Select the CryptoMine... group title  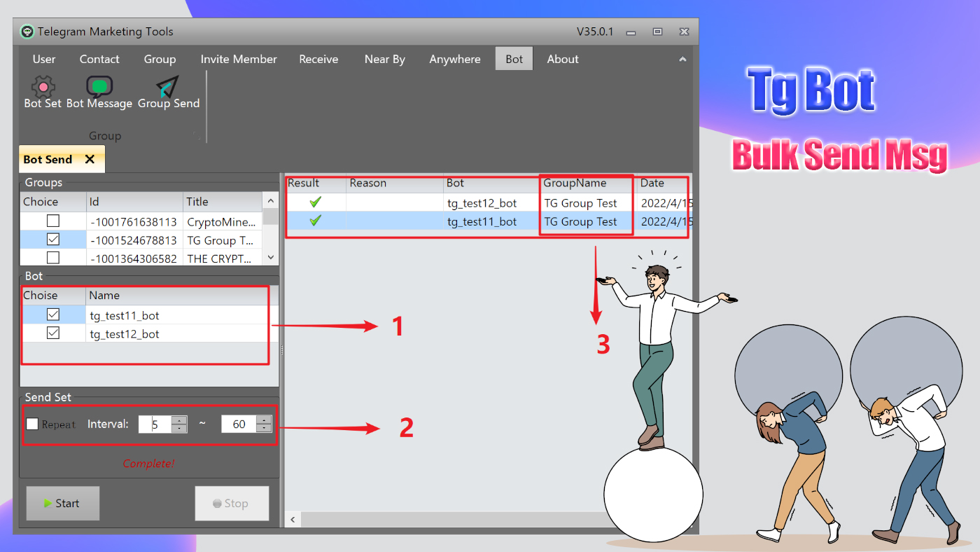[x=222, y=222]
